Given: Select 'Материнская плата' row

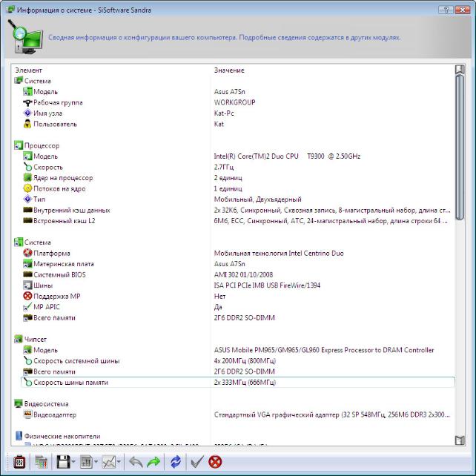Looking at the screenshot, I should (x=238, y=264).
